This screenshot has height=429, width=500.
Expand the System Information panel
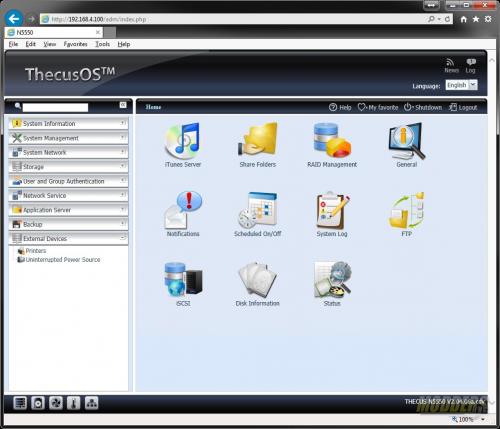coord(68,124)
